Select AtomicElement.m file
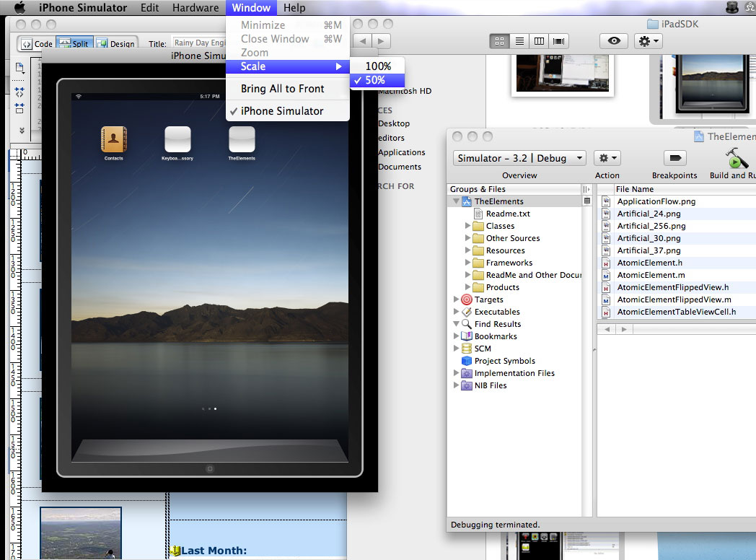The height and width of the screenshot is (560, 756). tap(651, 275)
